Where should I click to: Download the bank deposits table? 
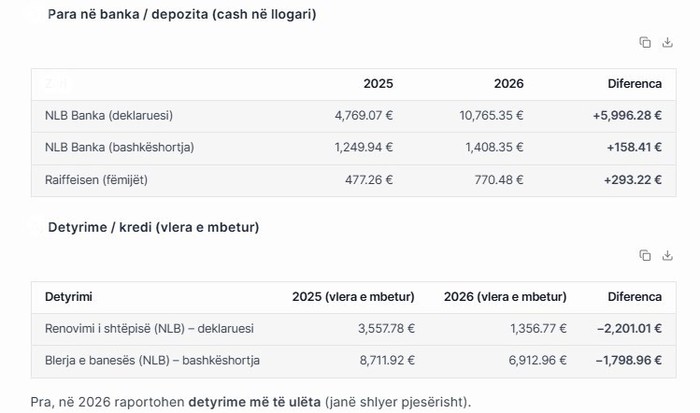[x=668, y=42]
